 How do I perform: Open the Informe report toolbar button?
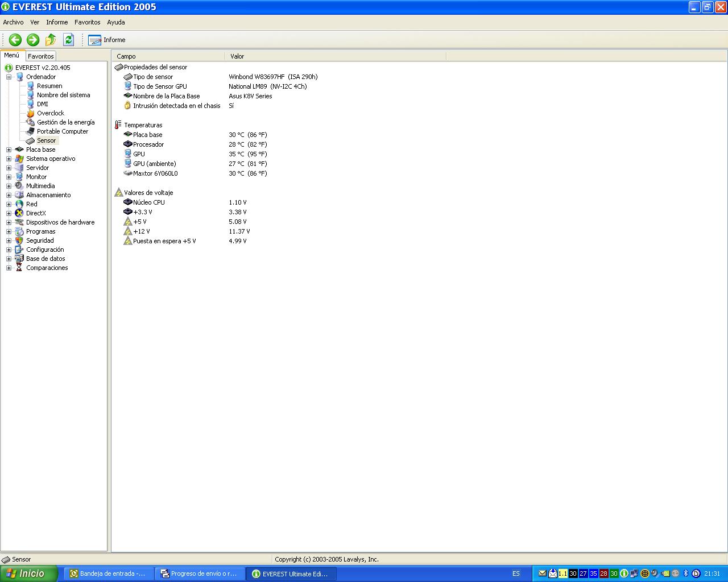point(107,40)
